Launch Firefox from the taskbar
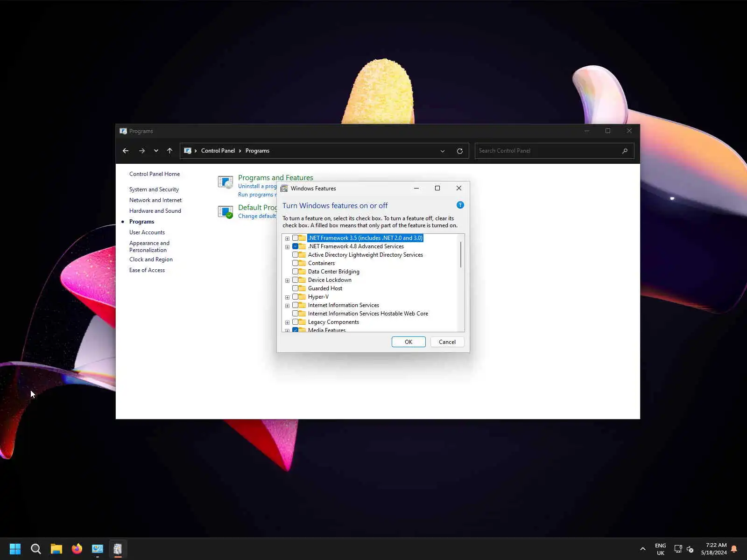747x560 pixels. (x=77, y=549)
